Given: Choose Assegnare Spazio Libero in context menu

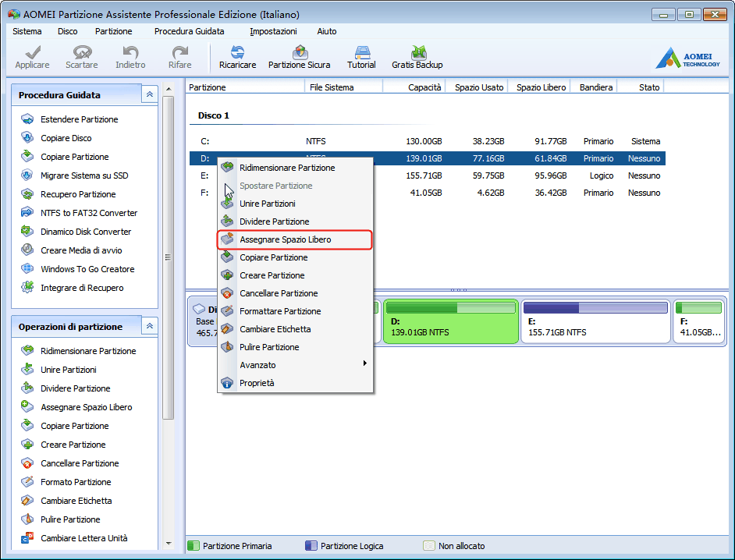Looking at the screenshot, I should tap(295, 239).
